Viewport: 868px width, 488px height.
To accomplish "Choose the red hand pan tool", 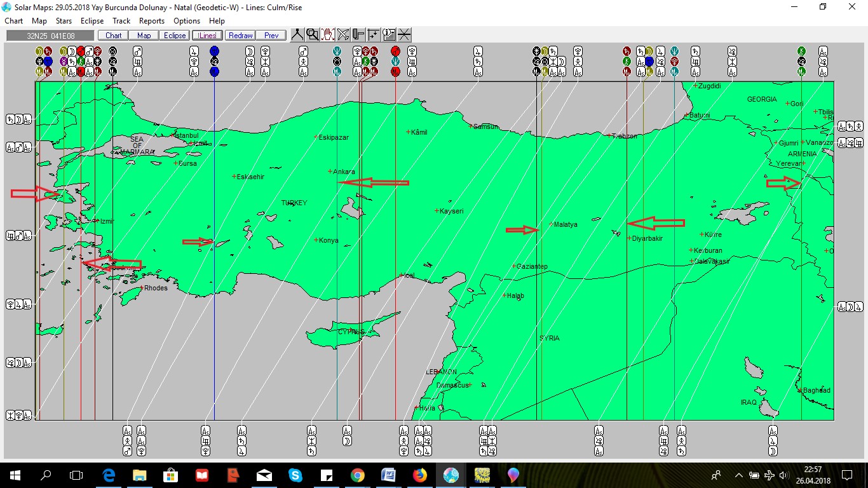I will 328,35.
